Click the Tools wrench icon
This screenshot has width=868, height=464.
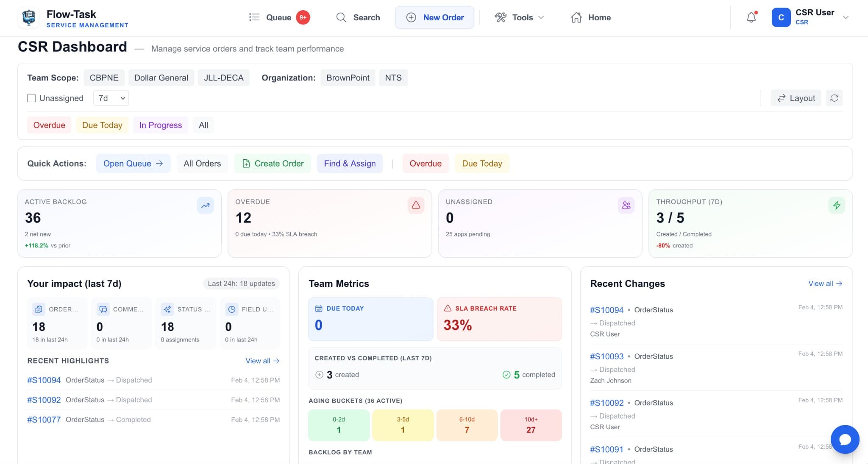(501, 17)
